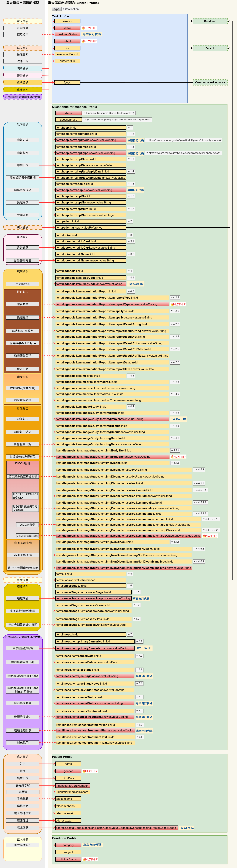Viewport: 237px width, 868px height.
Task: Click item:patient.answer.valueReference row
Action: pos(91,227)
